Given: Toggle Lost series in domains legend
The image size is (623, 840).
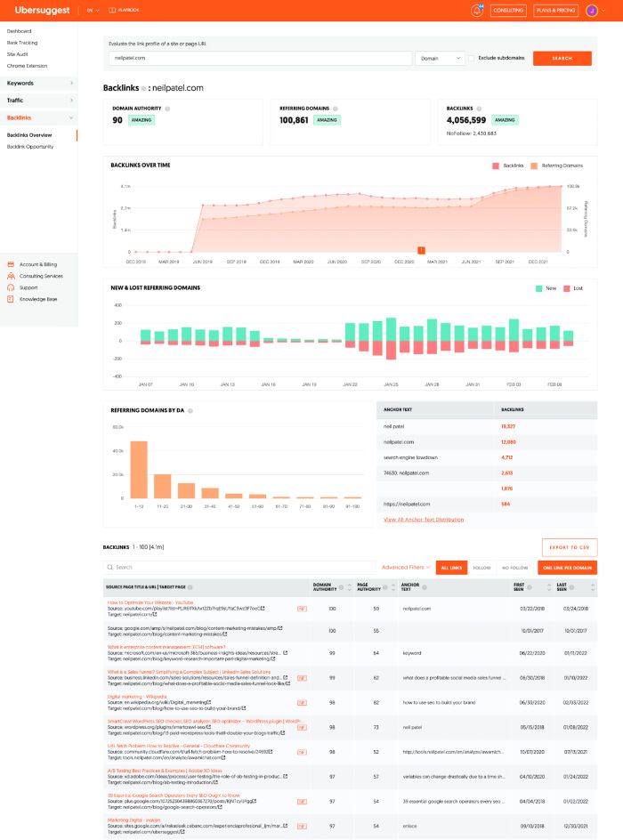Looking at the screenshot, I should 573,288.
